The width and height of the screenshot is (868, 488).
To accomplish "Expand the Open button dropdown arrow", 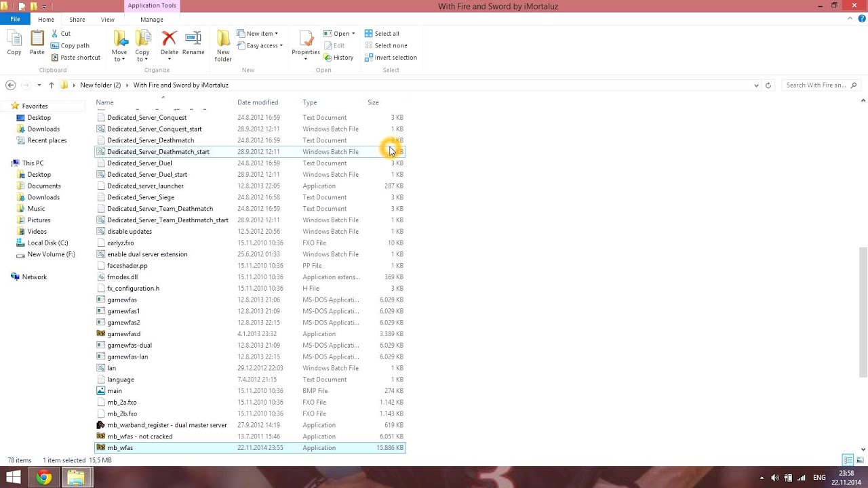I will click(353, 33).
